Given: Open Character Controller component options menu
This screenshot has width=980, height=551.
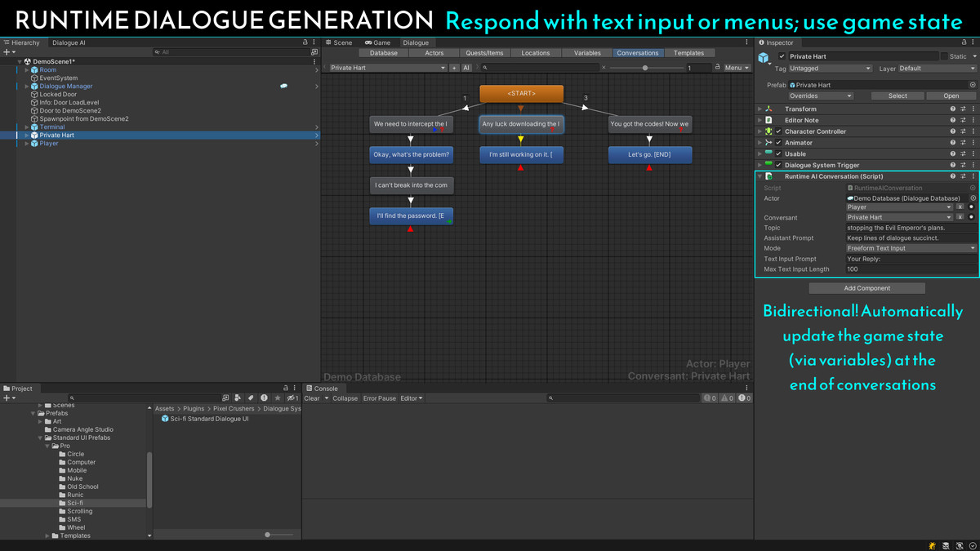Looking at the screenshot, I should [973, 131].
